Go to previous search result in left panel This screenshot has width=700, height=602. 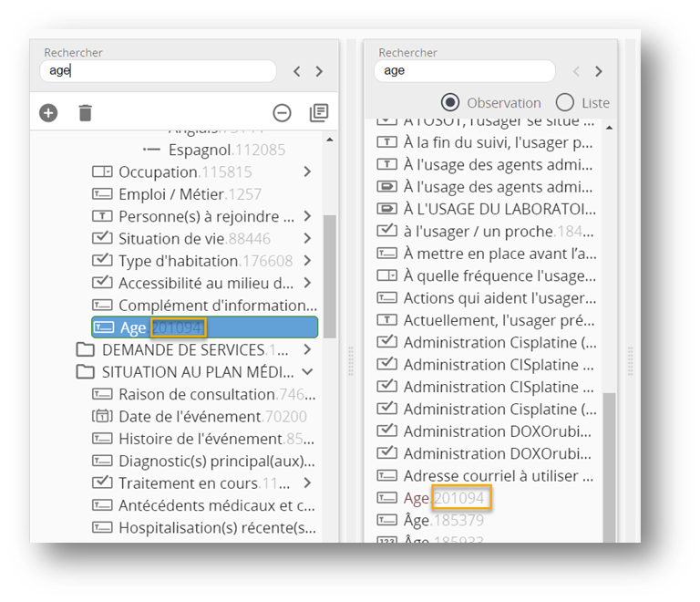(297, 71)
